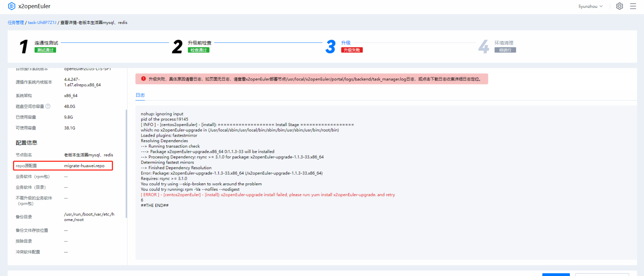This screenshot has width=644, height=276.
Task: Go to 任务管理 in the breadcrumb
Action: click(x=16, y=22)
